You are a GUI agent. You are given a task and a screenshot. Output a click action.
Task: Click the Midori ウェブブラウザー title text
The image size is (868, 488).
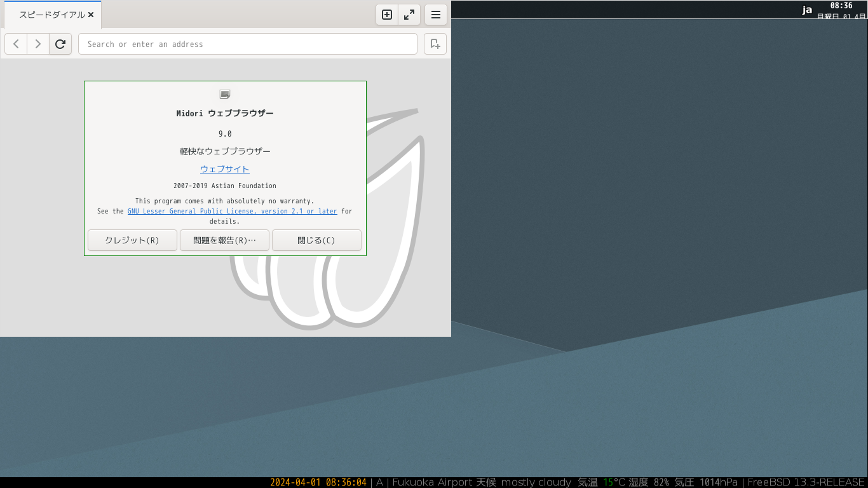coord(225,113)
